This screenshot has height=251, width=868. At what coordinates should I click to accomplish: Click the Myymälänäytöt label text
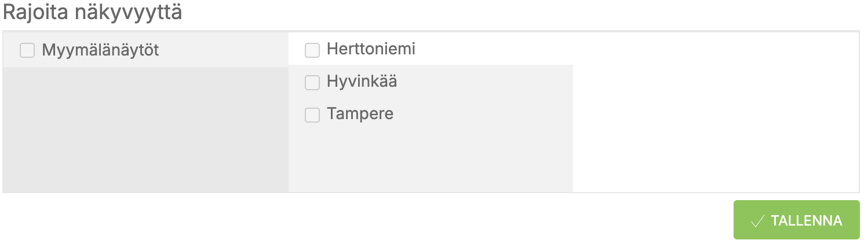100,50
